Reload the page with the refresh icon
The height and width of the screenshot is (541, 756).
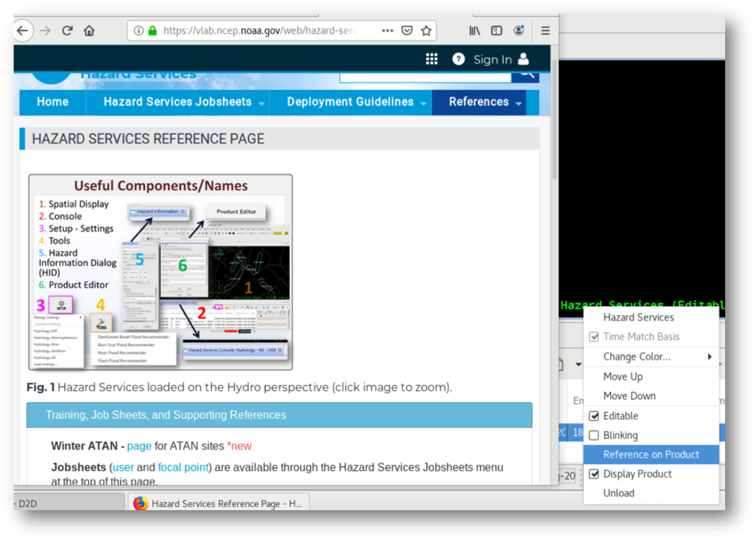click(68, 30)
